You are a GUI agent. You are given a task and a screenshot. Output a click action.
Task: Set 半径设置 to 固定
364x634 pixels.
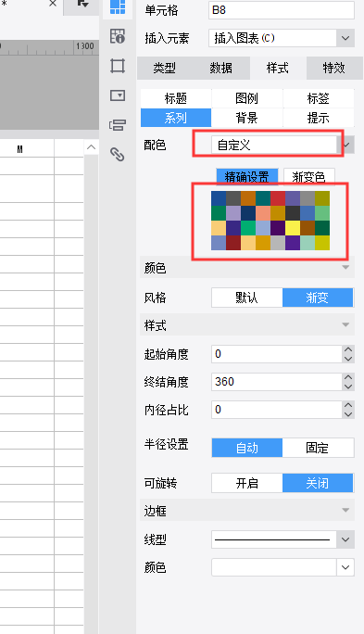[x=318, y=448]
